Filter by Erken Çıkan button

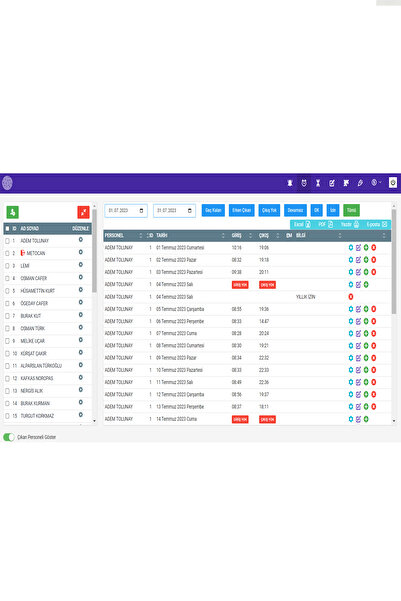(x=242, y=210)
